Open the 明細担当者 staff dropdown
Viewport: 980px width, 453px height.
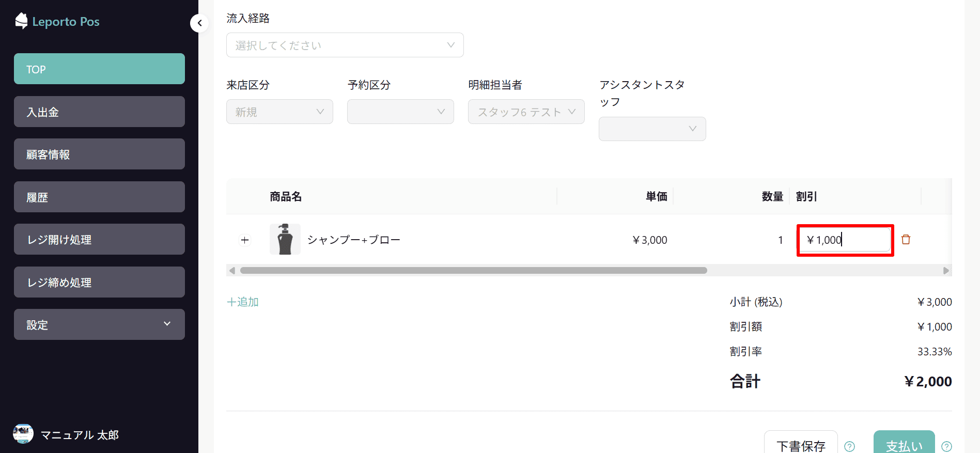click(526, 112)
